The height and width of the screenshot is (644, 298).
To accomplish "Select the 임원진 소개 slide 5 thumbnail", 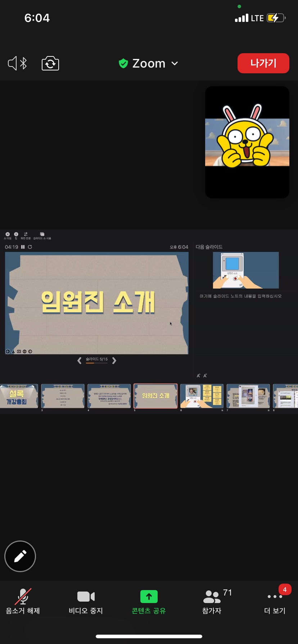I will tap(155, 396).
